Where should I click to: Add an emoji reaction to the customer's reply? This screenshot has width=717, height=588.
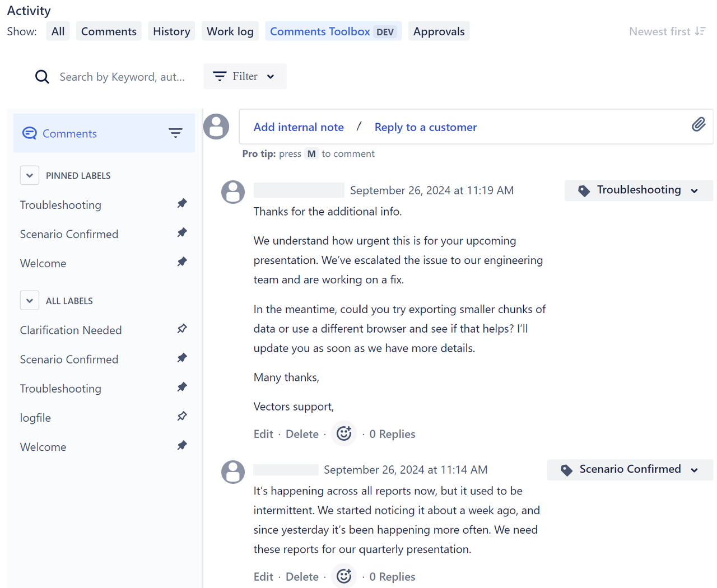[x=343, y=576]
